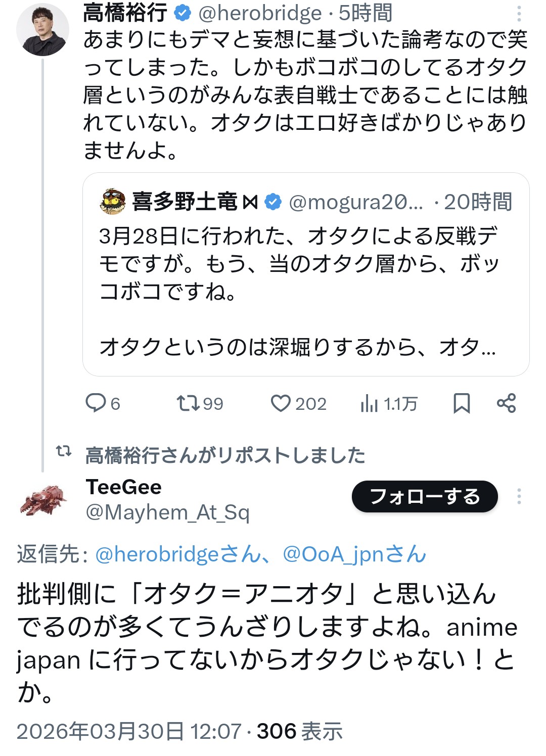The height and width of the screenshot is (756, 546).
Task: Click the reply comment bubble icon
Action: click(96, 403)
